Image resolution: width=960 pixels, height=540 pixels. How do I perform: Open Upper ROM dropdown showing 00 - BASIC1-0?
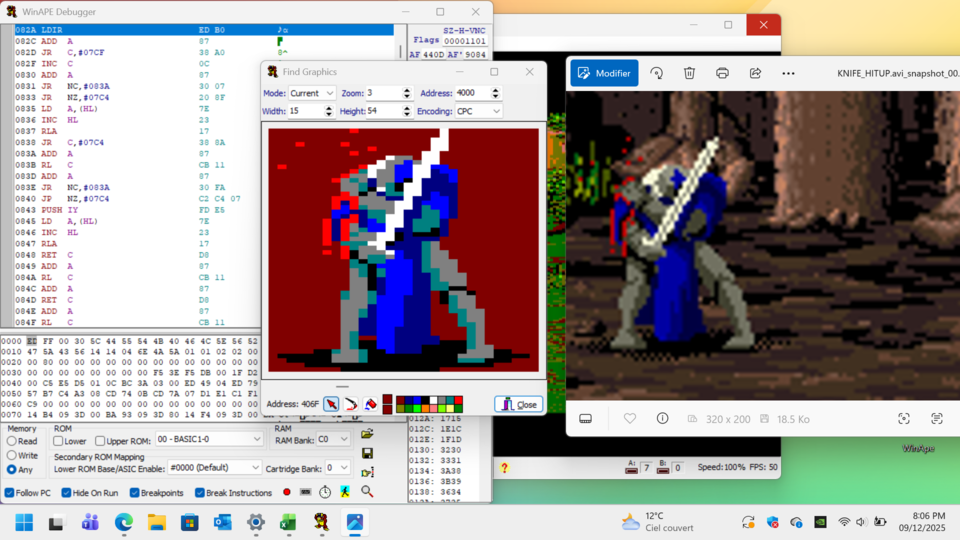[x=209, y=440]
